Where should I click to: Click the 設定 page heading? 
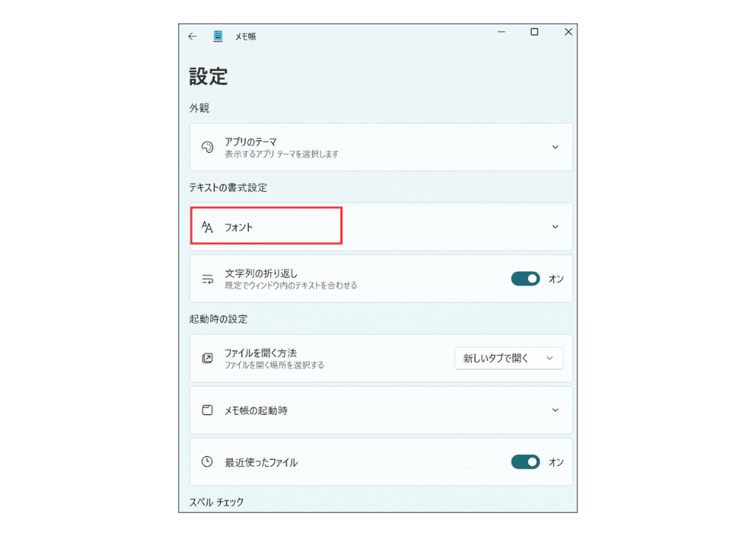tap(207, 76)
